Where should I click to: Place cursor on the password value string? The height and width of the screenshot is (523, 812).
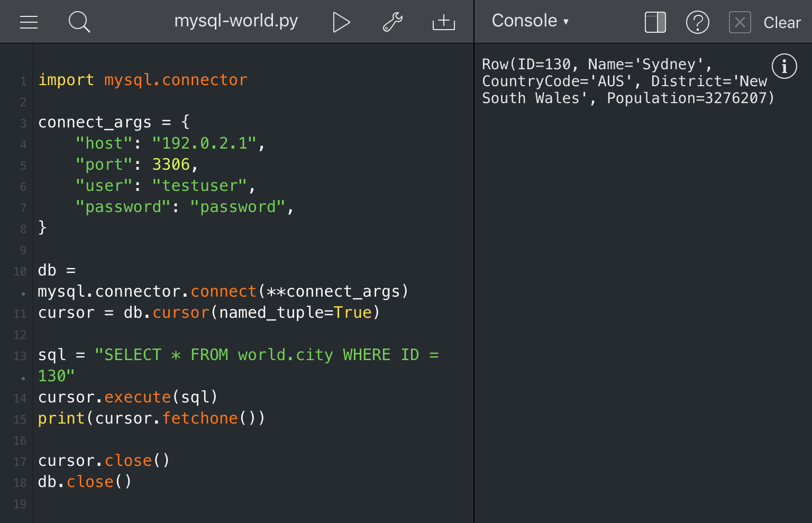(239, 206)
